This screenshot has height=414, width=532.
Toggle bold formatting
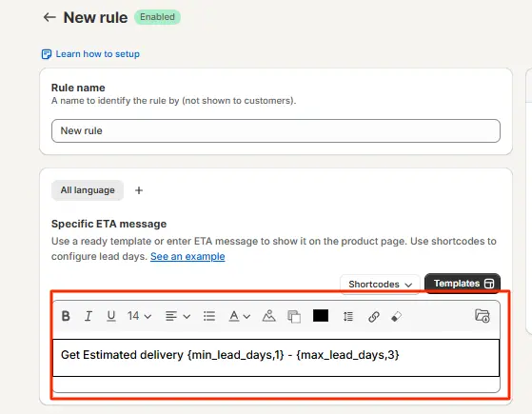(66, 316)
